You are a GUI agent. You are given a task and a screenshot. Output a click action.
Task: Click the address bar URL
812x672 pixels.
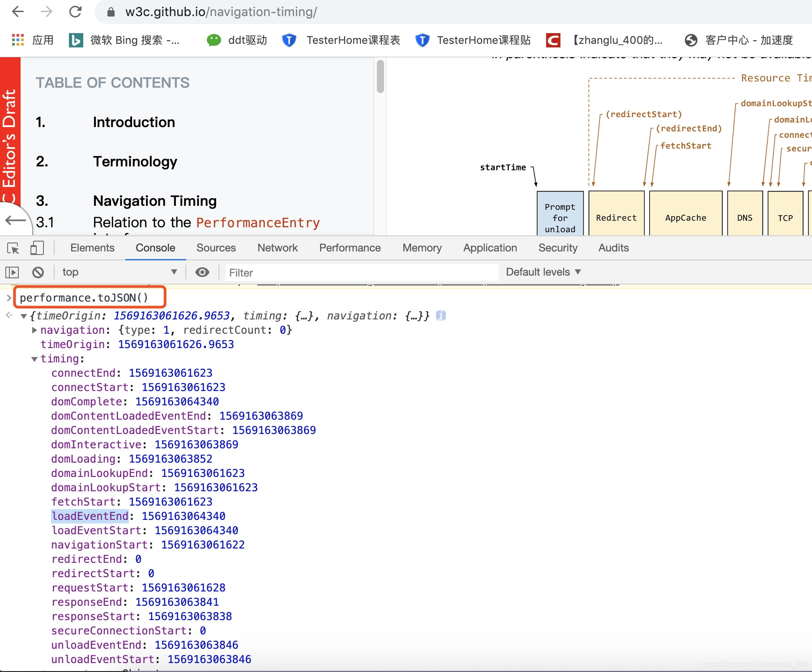pyautogui.click(x=221, y=12)
